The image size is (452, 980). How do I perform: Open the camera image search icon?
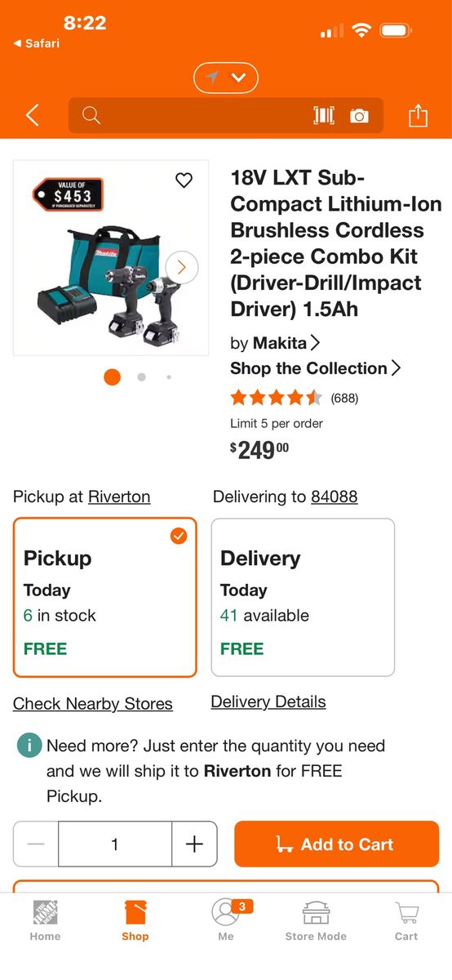pyautogui.click(x=359, y=116)
